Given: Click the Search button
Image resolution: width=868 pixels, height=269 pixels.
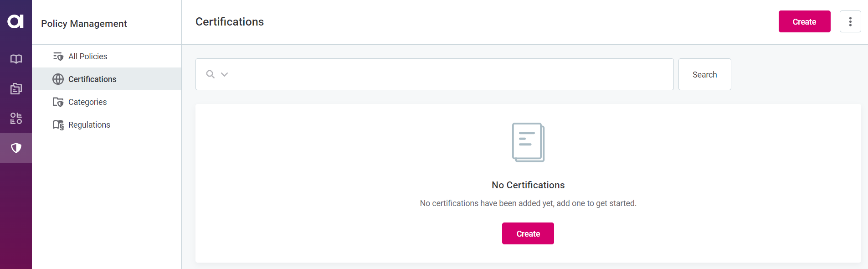Looking at the screenshot, I should coord(704,74).
